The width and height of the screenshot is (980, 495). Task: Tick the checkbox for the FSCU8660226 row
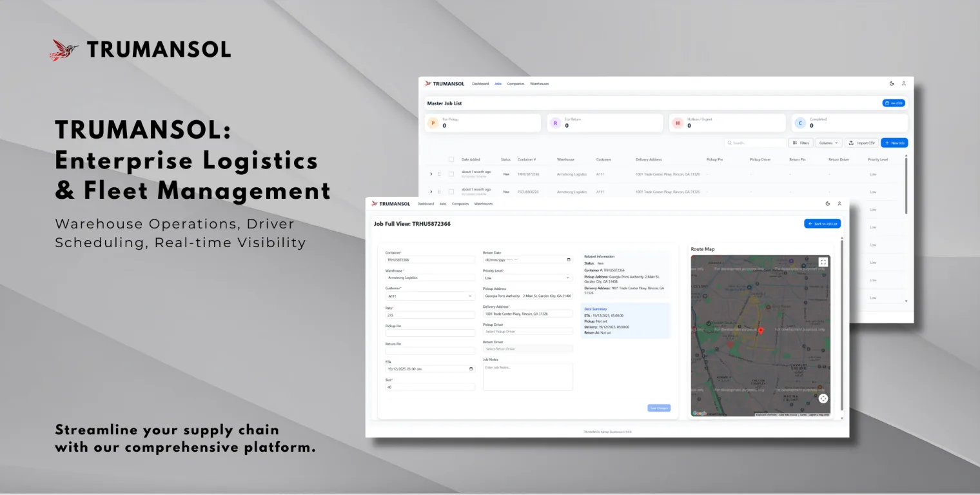[451, 192]
